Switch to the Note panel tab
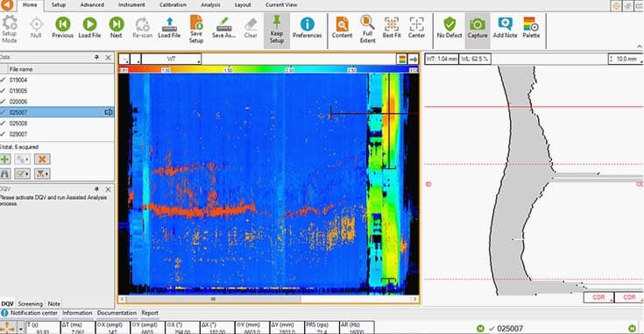The width and height of the screenshot is (644, 334). [x=53, y=304]
